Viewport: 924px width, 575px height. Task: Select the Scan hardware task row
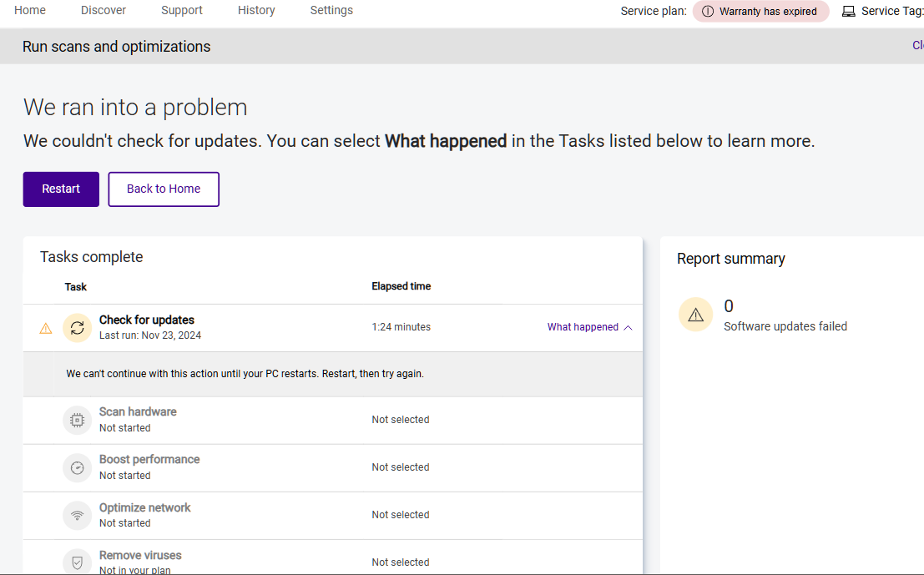(332, 420)
